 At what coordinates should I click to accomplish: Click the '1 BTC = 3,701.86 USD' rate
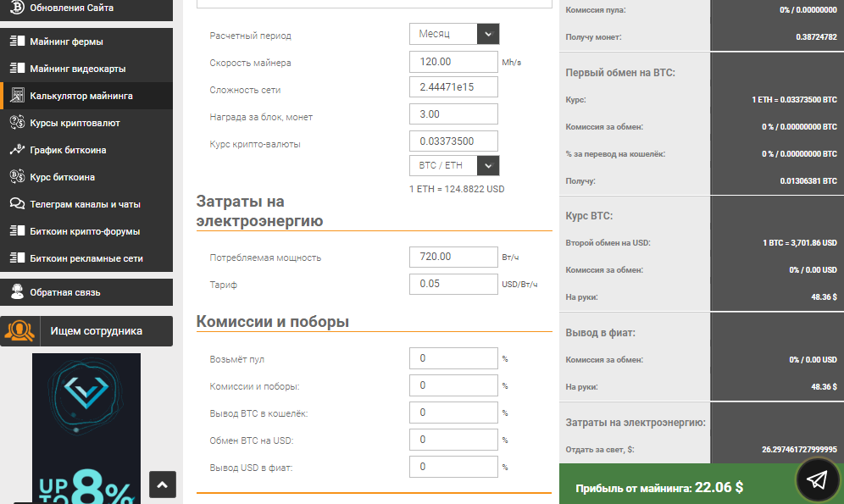tap(799, 243)
